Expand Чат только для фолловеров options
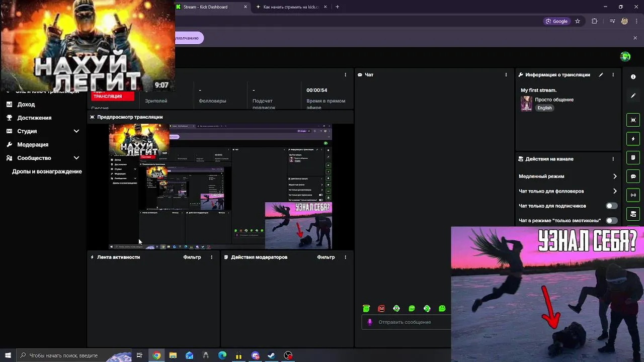 click(x=615, y=191)
